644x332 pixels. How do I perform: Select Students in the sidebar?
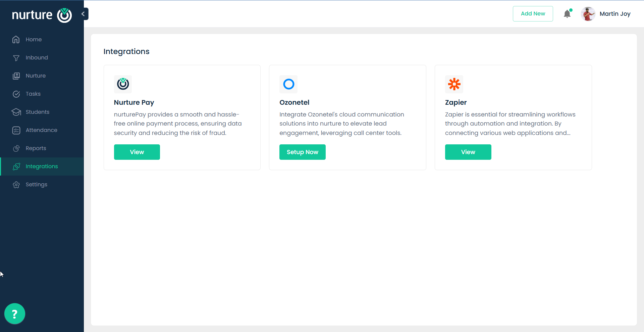(x=42, y=112)
